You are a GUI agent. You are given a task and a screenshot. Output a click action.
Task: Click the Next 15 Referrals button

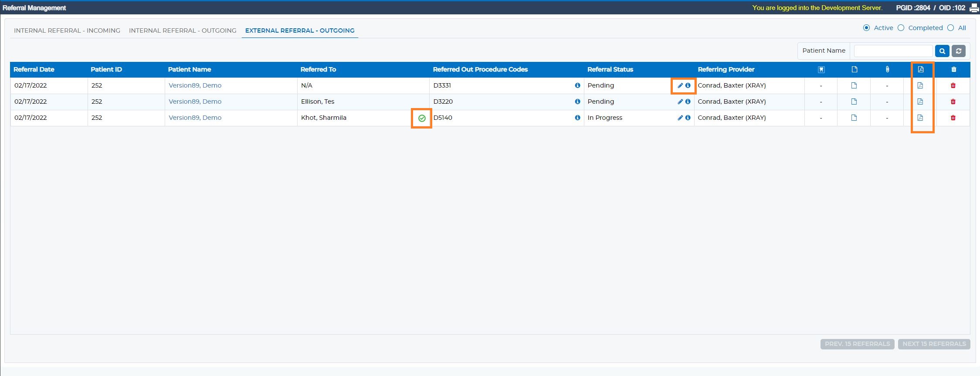(x=934, y=344)
